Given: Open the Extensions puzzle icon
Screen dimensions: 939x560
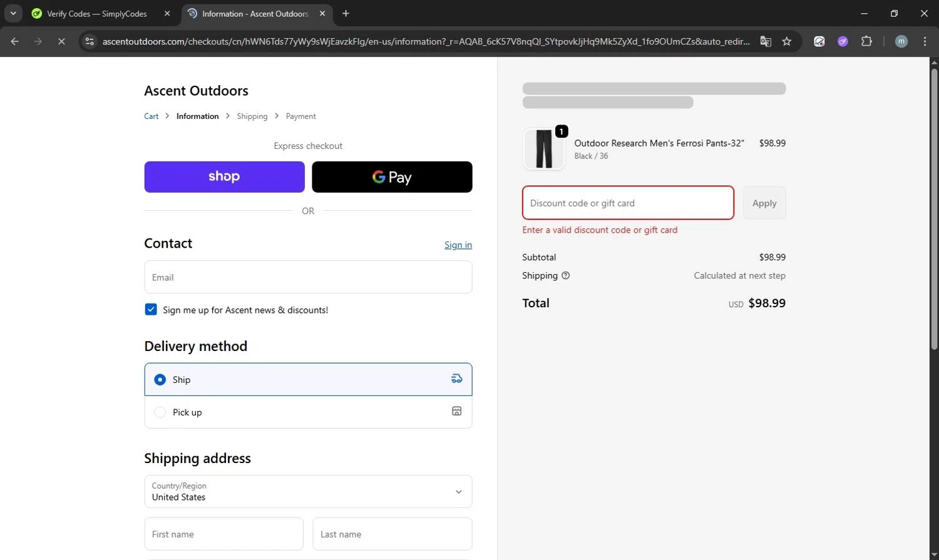Looking at the screenshot, I should click(866, 41).
